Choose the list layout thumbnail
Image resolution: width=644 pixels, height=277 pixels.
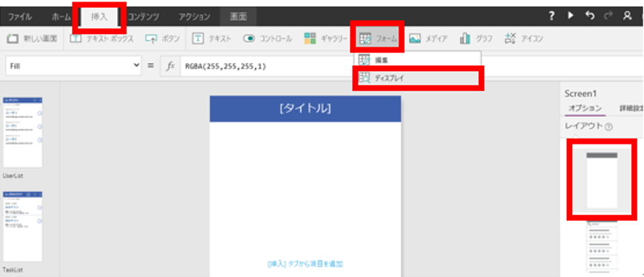click(602, 247)
